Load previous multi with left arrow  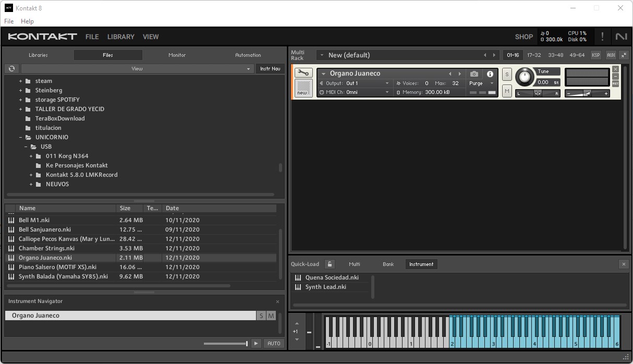pos(485,55)
